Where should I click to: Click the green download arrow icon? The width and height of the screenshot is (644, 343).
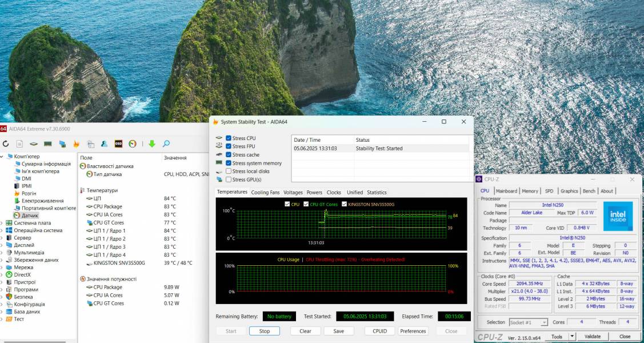click(152, 143)
